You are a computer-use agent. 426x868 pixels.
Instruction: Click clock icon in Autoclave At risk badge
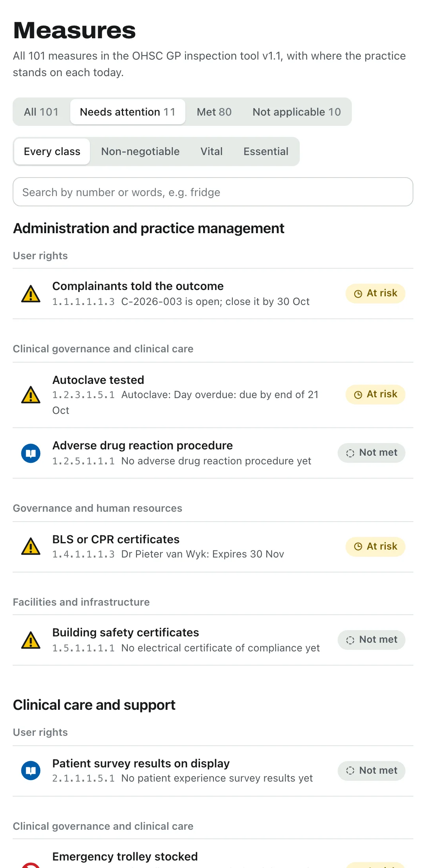point(358,395)
